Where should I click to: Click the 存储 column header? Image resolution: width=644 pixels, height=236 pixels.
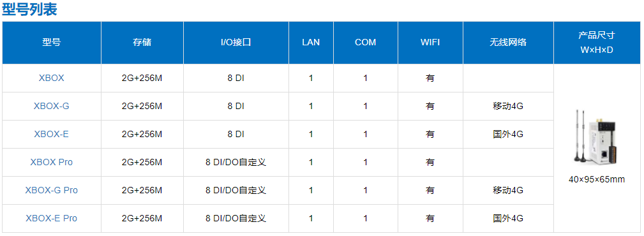142,42
